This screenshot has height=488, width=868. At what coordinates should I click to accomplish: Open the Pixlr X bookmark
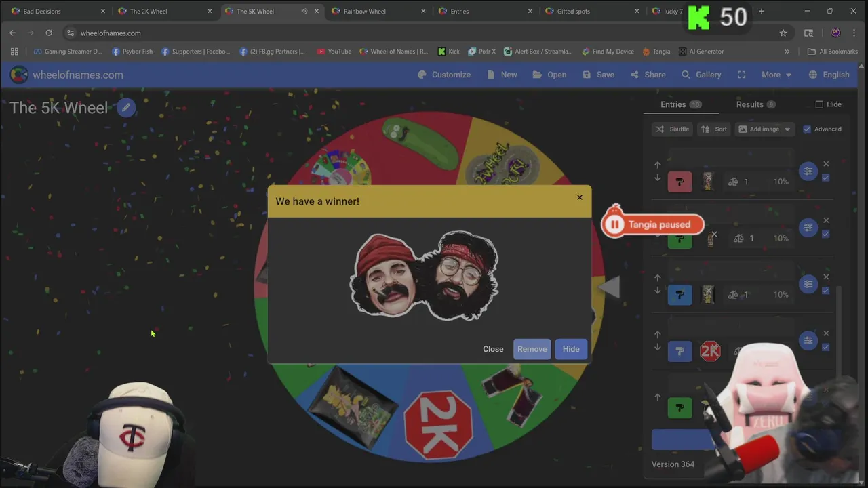(481, 52)
